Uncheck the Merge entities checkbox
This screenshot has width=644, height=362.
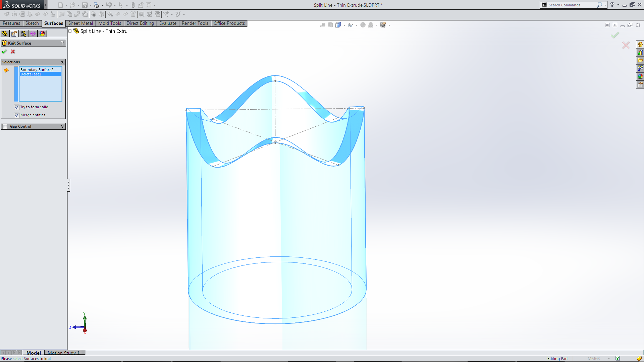(17, 115)
